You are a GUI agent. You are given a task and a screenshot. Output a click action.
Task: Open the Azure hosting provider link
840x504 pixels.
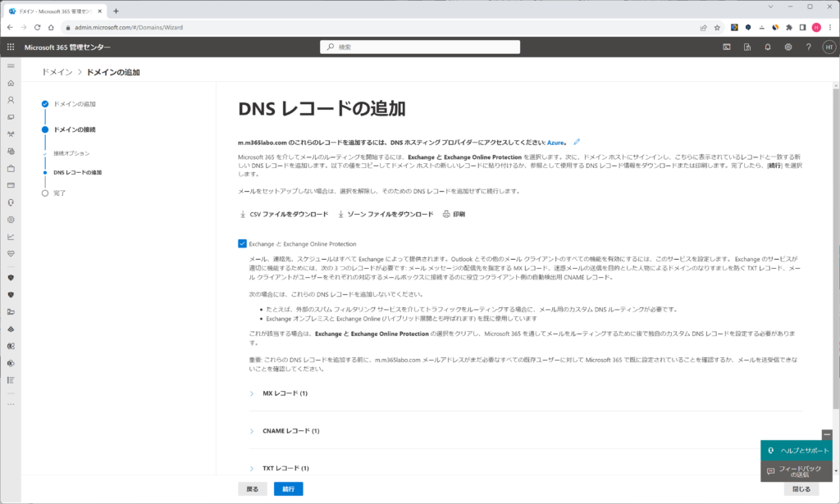(555, 143)
